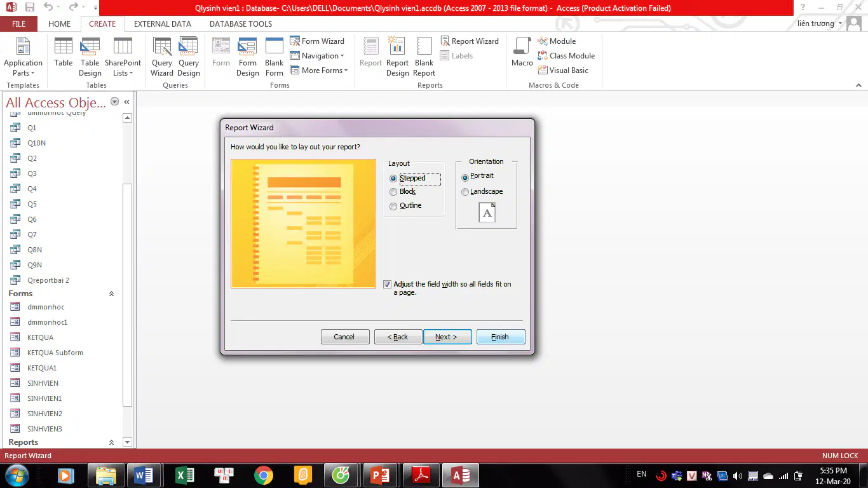Collapse the Reports group

point(112,442)
